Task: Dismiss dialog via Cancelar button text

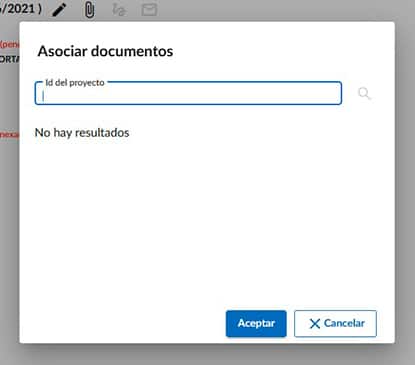Action: point(344,323)
